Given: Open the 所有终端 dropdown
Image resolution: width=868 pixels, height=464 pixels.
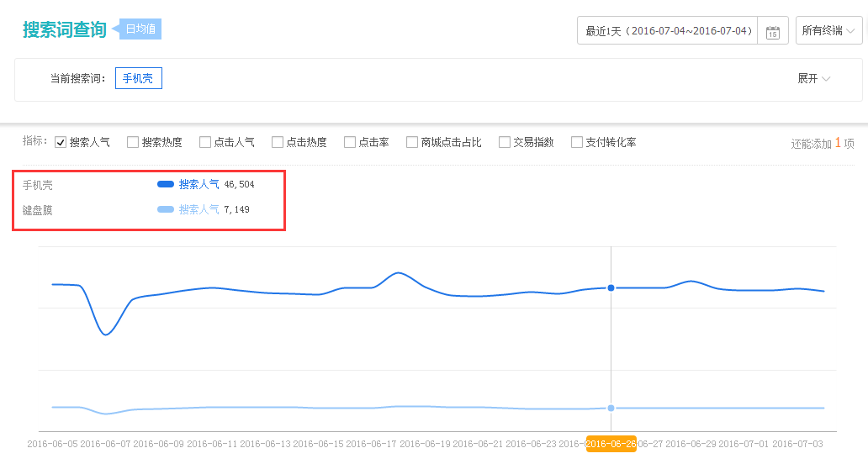Looking at the screenshot, I should [828, 31].
